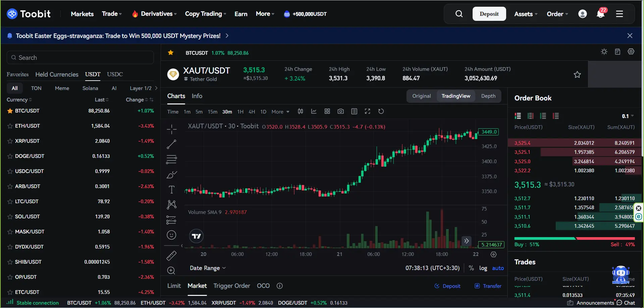The image size is (644, 308).
Task: Open the candlestick chart style icon
Action: click(x=300, y=112)
